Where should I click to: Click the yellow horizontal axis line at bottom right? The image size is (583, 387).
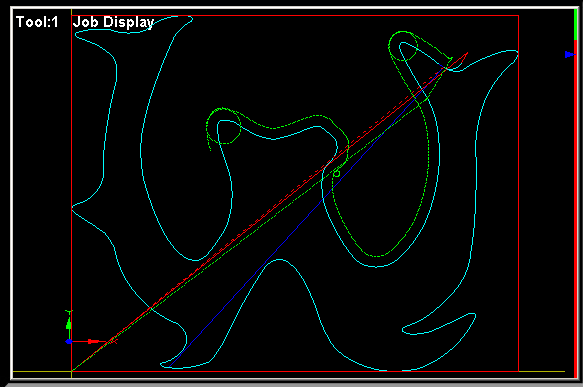pos(542,371)
